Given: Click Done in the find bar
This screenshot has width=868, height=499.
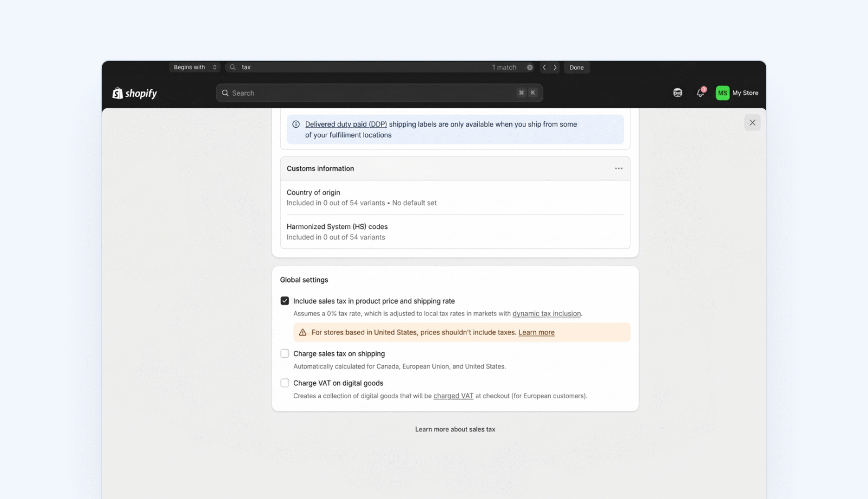Looking at the screenshot, I should (576, 68).
